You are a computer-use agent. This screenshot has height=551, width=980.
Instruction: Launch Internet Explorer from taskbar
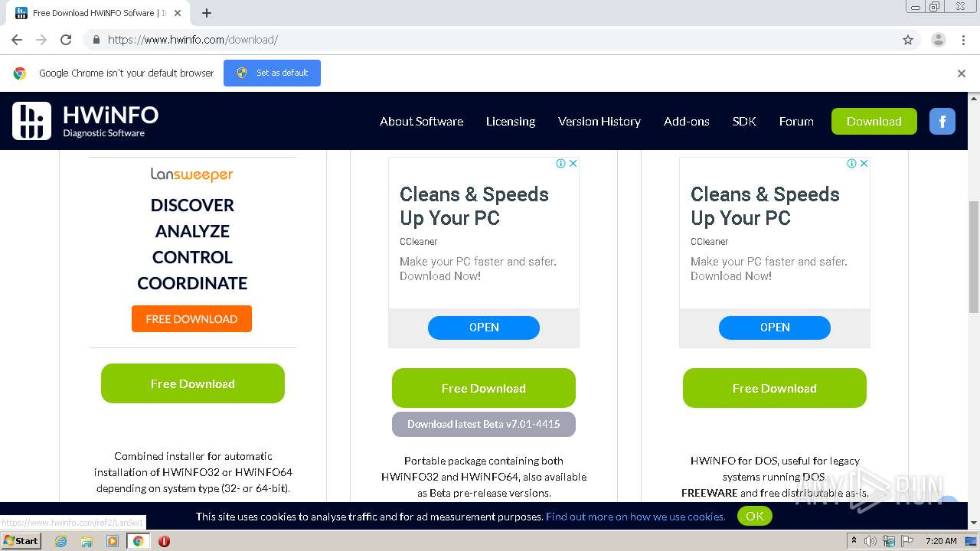(60, 541)
